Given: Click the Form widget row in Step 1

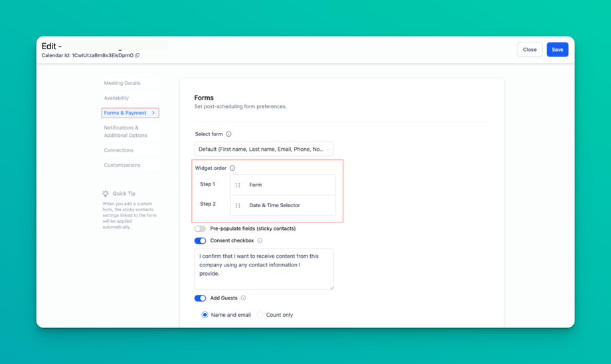Looking at the screenshot, I should click(x=283, y=185).
